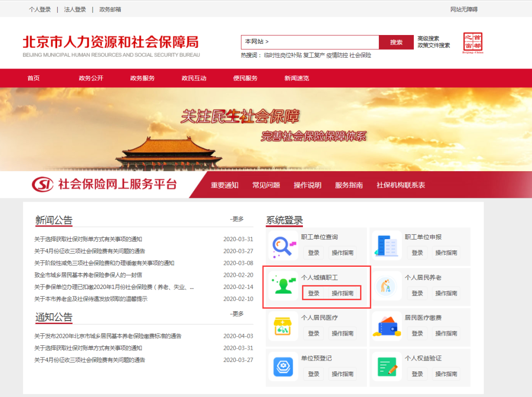Click the social insurance SI logo

[x=42, y=184]
